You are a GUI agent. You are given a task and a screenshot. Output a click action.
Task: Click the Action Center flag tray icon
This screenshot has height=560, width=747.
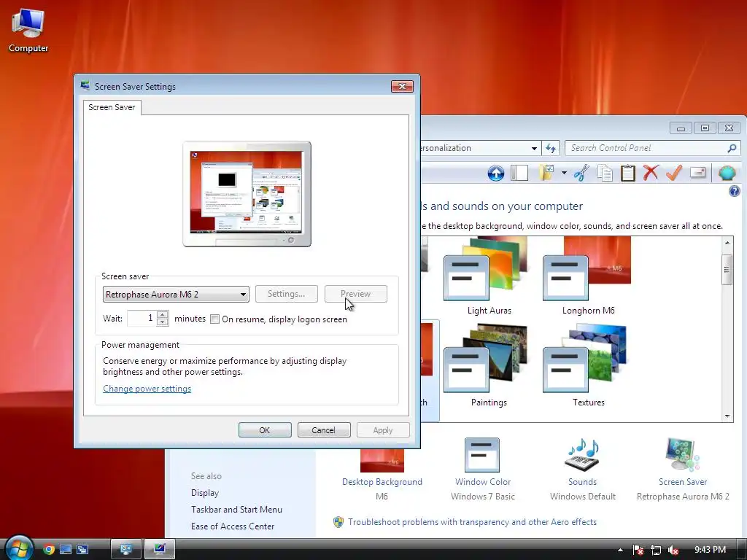638,550
